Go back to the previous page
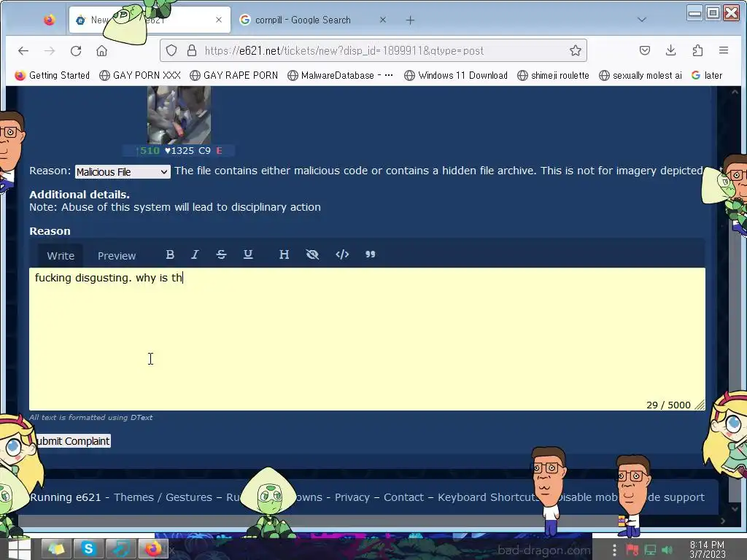Screen dimensions: 747x560 click(23, 50)
